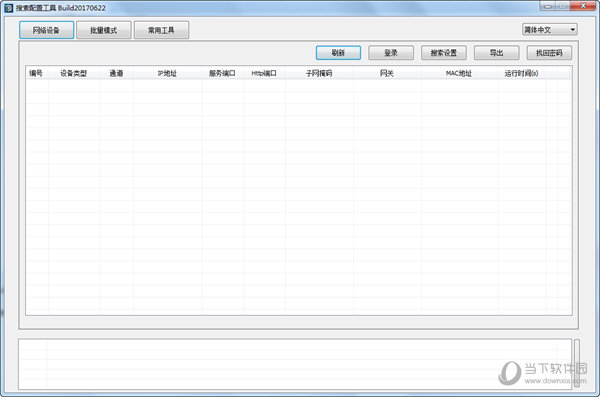Click the Http端口 column header
This screenshot has width=600, height=397.
coord(264,73)
